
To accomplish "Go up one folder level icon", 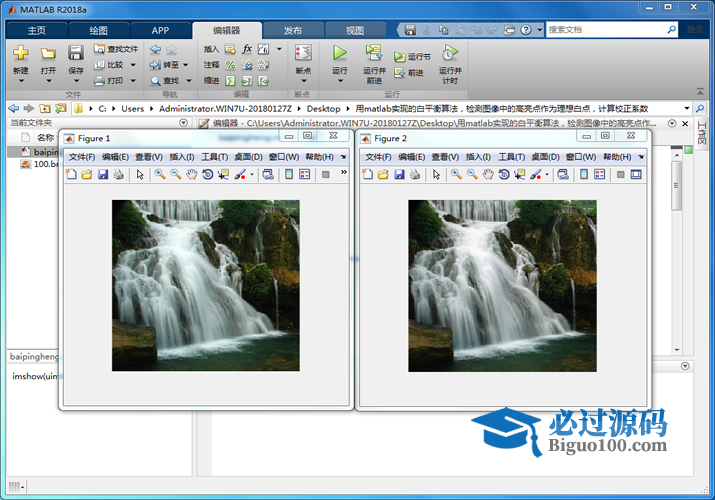I will coord(45,108).
